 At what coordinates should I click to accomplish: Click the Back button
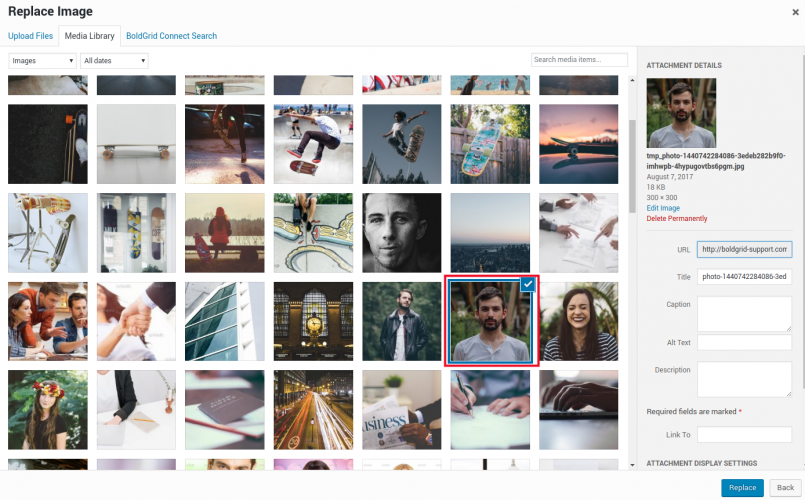coord(785,487)
